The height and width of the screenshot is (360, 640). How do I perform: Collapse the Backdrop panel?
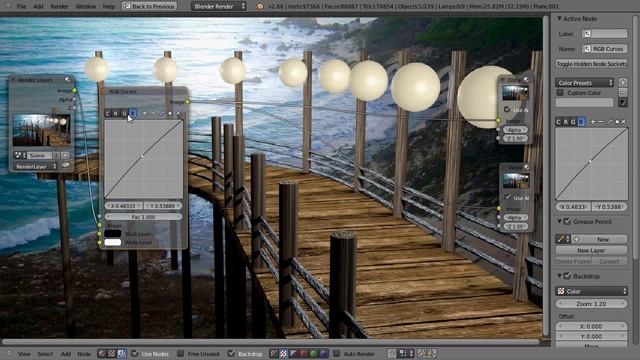(559, 276)
